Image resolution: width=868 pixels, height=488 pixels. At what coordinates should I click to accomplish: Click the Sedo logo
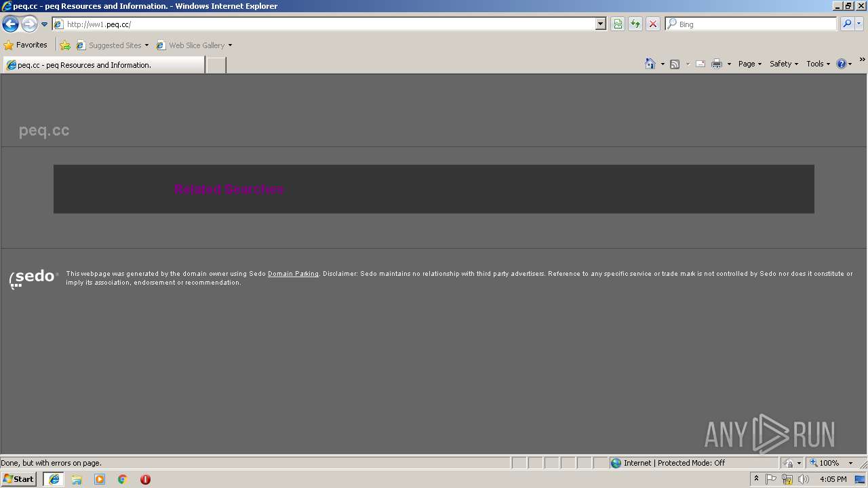[34, 278]
